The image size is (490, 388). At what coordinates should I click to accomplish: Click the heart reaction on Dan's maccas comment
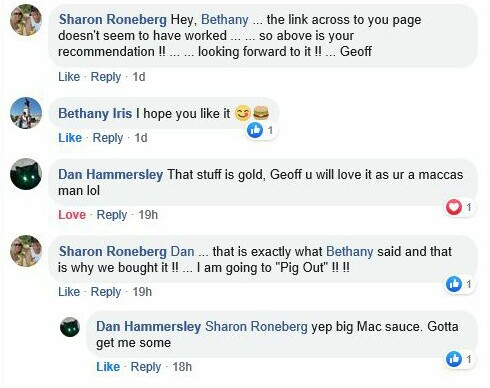454,207
